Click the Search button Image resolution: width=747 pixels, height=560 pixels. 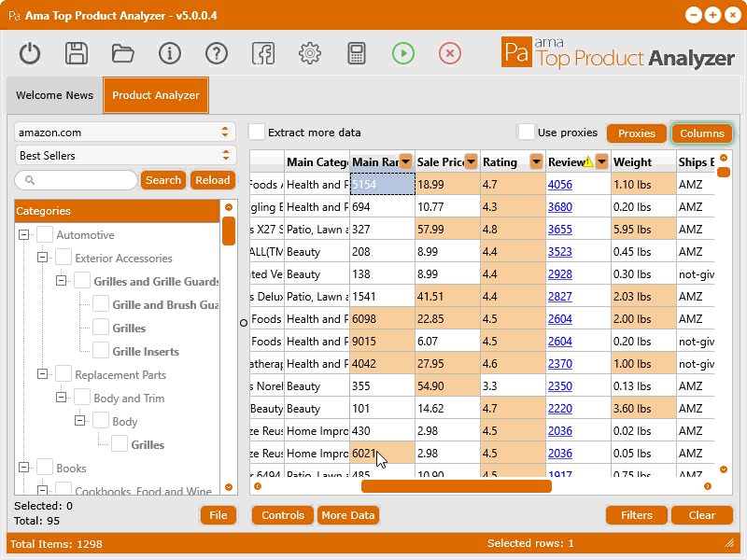pos(162,180)
